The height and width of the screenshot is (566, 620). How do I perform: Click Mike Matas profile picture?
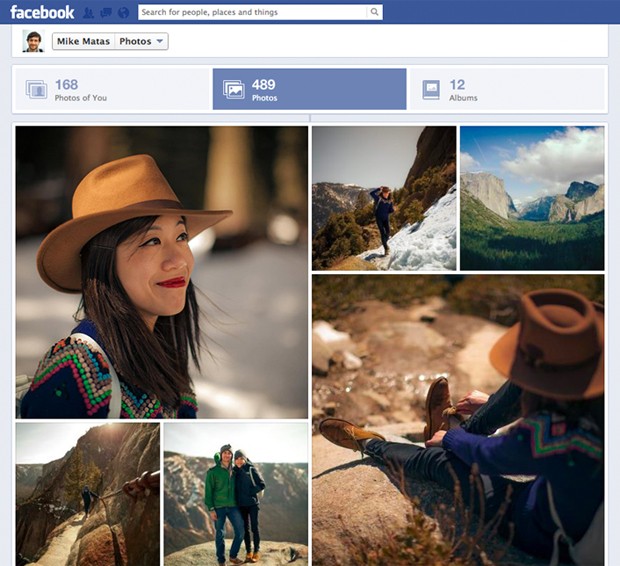34,41
